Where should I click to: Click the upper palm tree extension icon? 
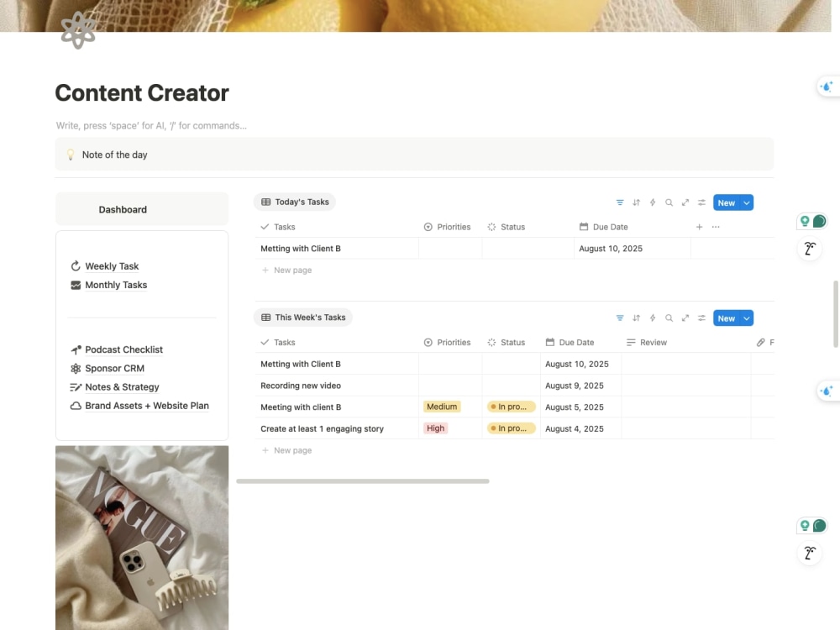[x=810, y=249]
